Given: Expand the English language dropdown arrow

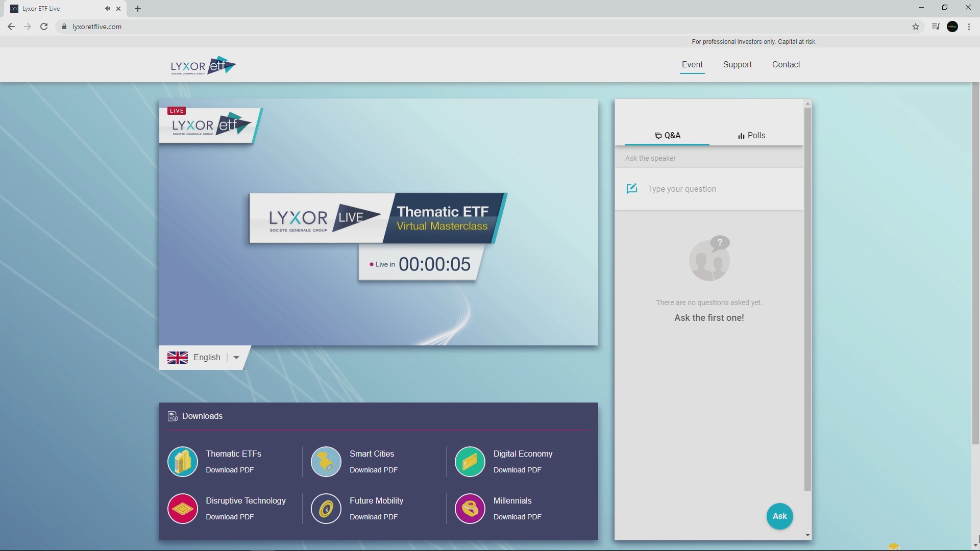Looking at the screenshot, I should coord(236,358).
